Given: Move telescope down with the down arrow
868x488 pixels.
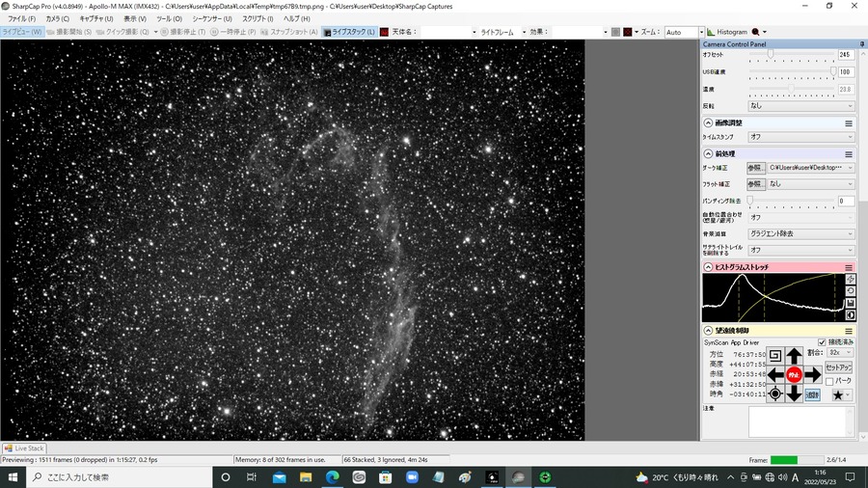Looking at the screenshot, I should tap(794, 393).
